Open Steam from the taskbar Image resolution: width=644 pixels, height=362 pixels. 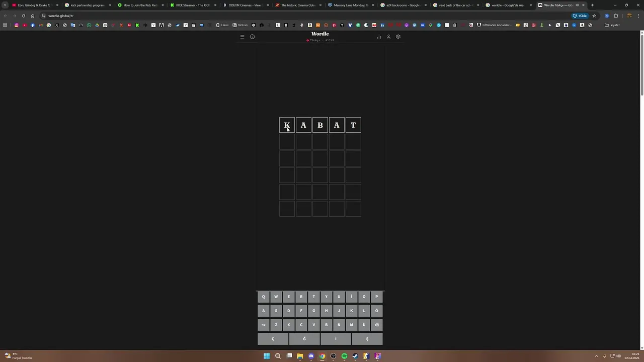coord(355,356)
